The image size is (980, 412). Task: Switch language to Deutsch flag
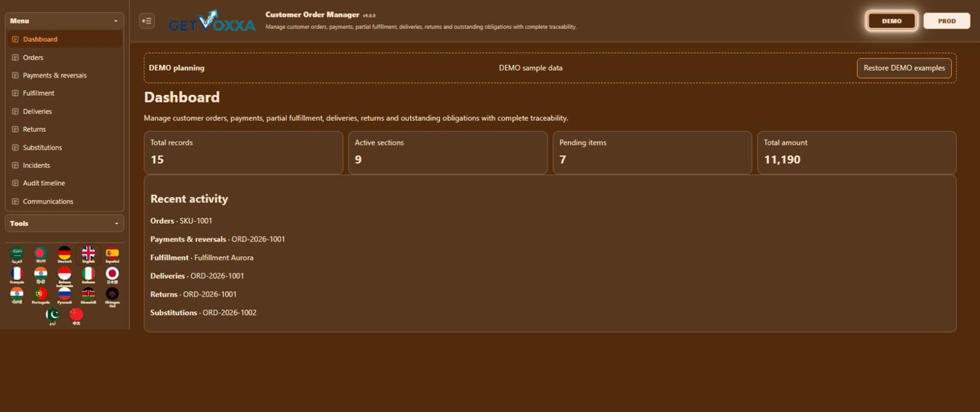tap(64, 254)
